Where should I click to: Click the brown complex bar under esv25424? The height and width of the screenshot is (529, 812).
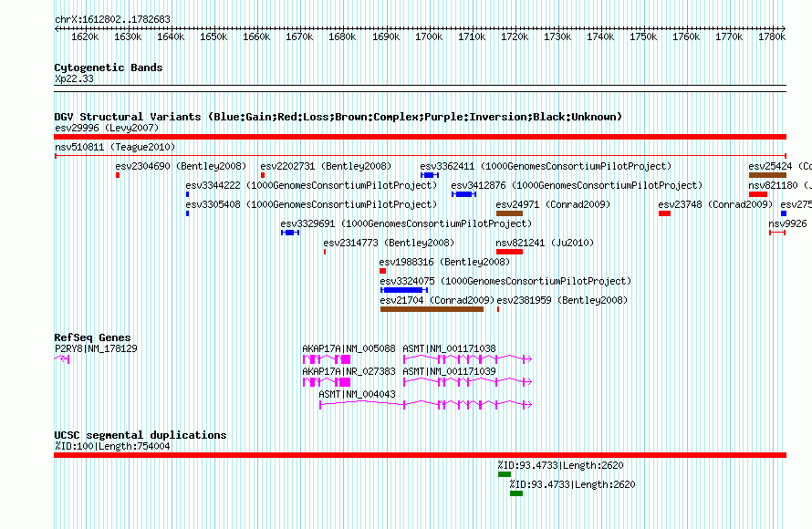(767, 175)
